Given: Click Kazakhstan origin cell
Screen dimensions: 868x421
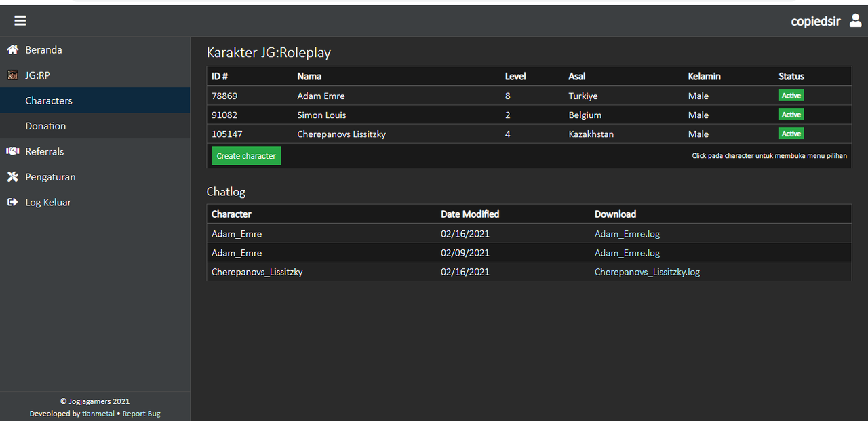Looking at the screenshot, I should tap(591, 134).
